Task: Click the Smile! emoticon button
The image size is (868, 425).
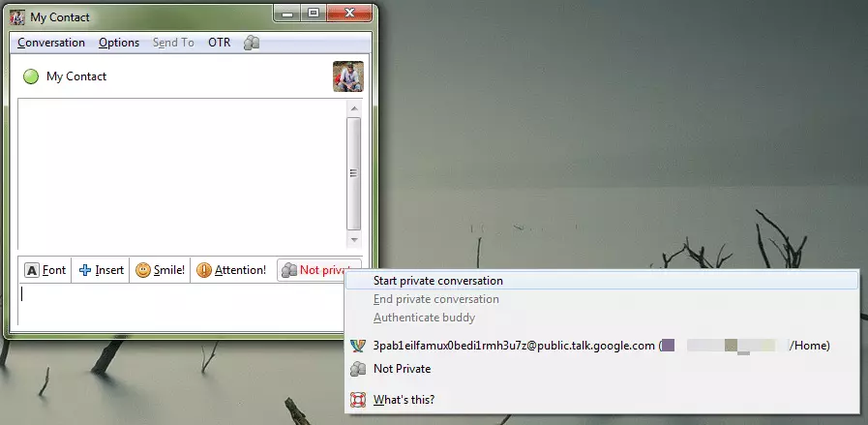Action: [x=161, y=270]
